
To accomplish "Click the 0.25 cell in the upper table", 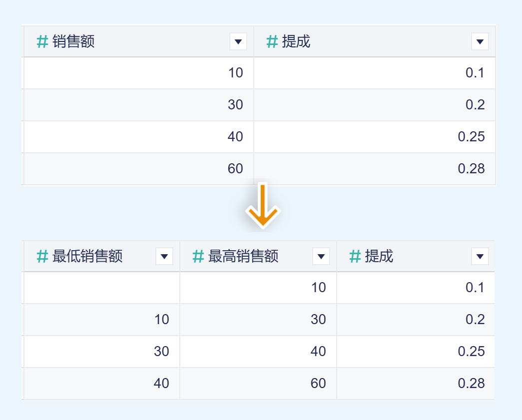I will coord(471,137).
